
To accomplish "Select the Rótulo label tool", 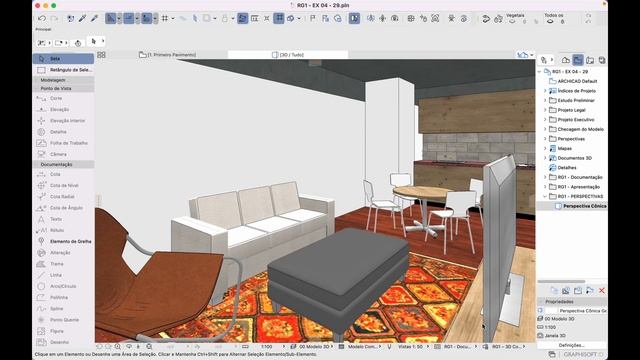I will coord(63,230).
